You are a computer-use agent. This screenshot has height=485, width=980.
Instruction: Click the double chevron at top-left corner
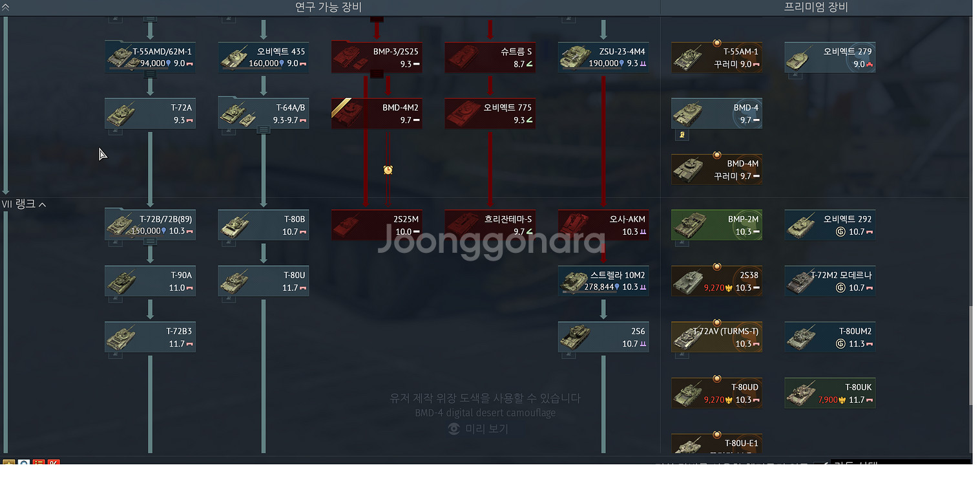[6, 7]
